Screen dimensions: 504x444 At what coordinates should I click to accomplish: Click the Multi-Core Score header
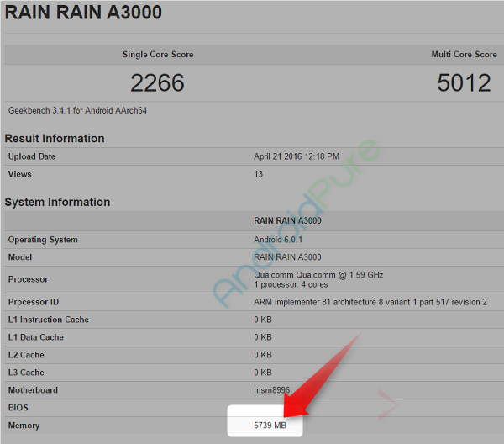coord(465,55)
